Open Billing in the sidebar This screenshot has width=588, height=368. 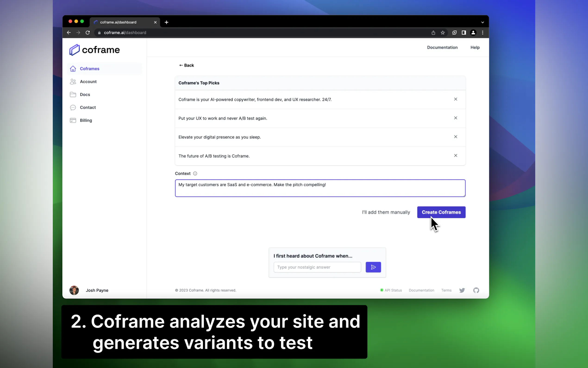[x=86, y=120]
